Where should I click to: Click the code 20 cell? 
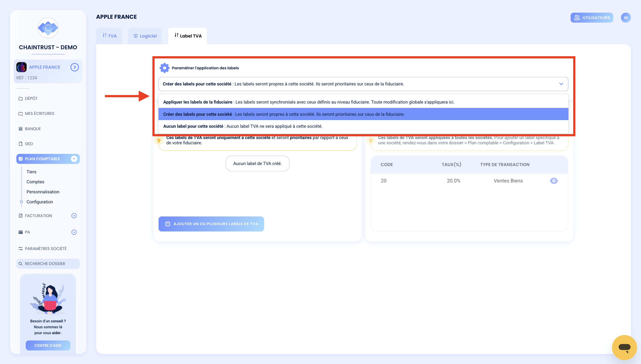(384, 180)
